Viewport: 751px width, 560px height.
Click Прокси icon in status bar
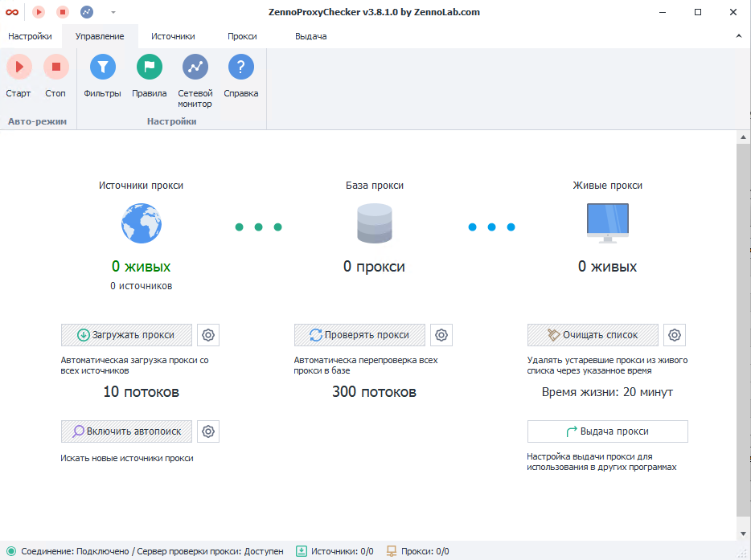[x=392, y=551]
